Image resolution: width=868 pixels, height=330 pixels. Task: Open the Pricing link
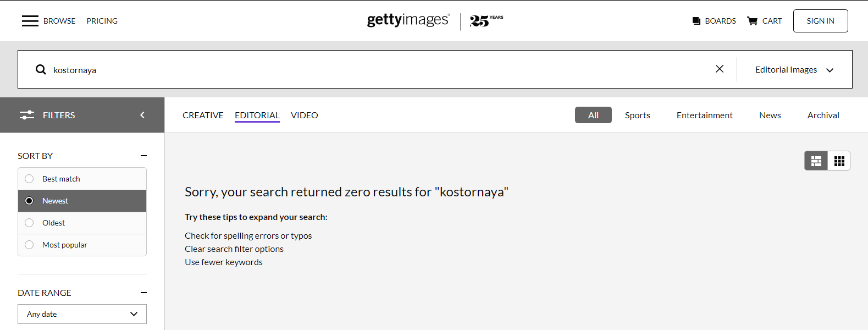coord(102,21)
